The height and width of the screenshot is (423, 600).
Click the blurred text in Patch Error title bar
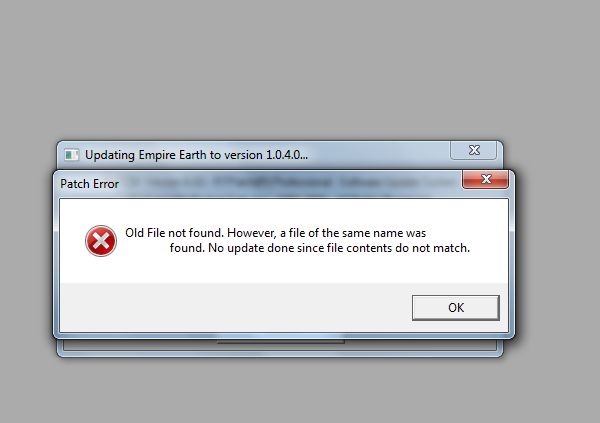pos(291,182)
